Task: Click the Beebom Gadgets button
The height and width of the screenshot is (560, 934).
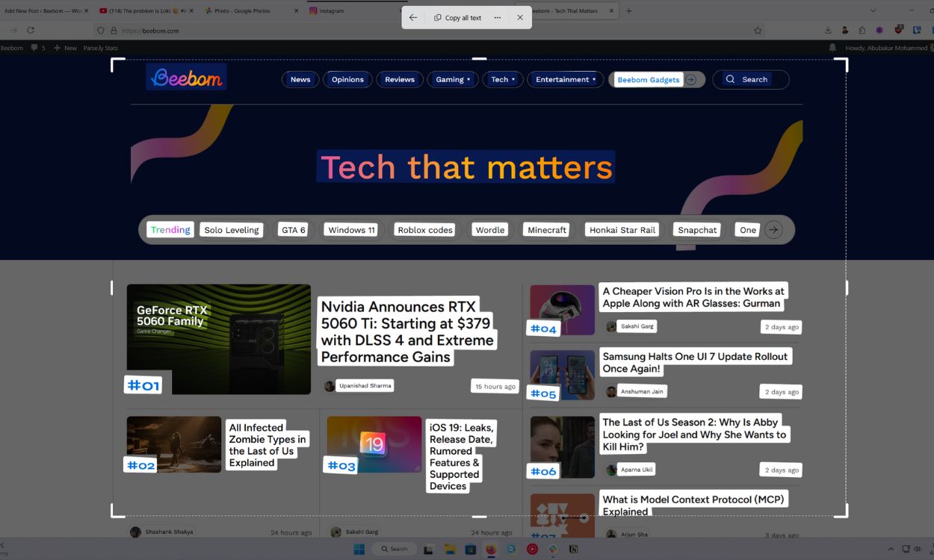Action: [x=649, y=79]
